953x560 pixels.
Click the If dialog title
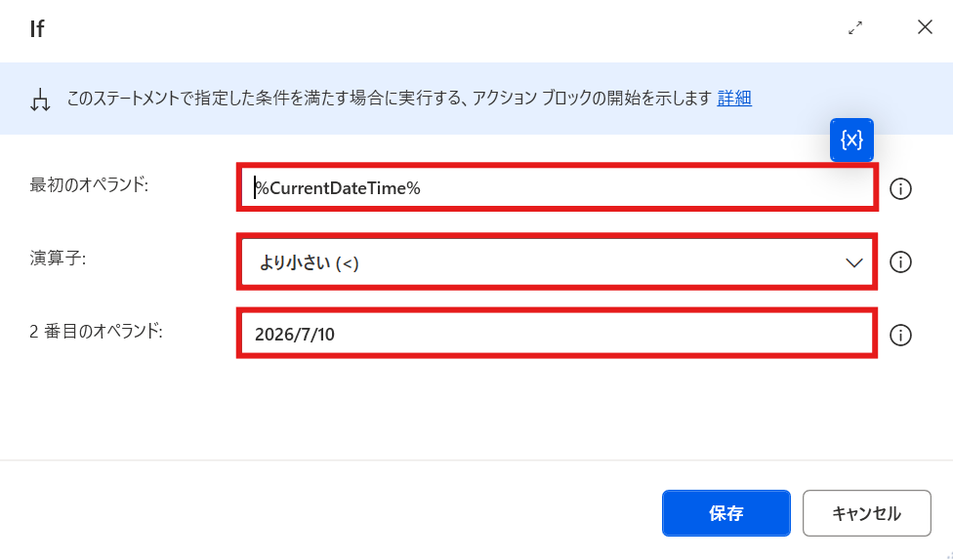click(37, 28)
